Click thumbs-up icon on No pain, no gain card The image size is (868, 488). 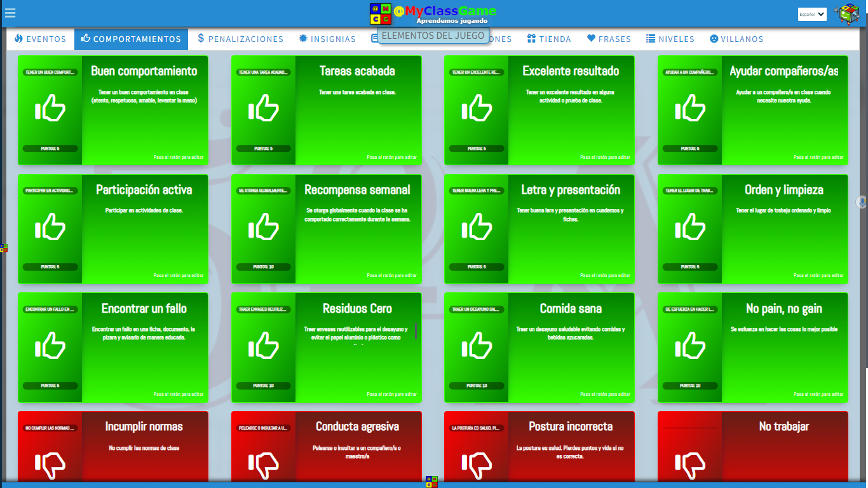coord(690,345)
